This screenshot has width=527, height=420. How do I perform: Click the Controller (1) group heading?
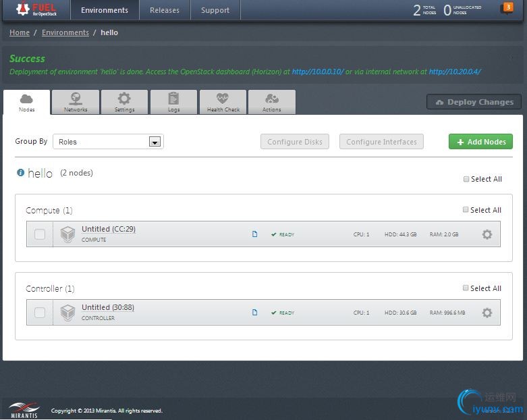(x=50, y=289)
